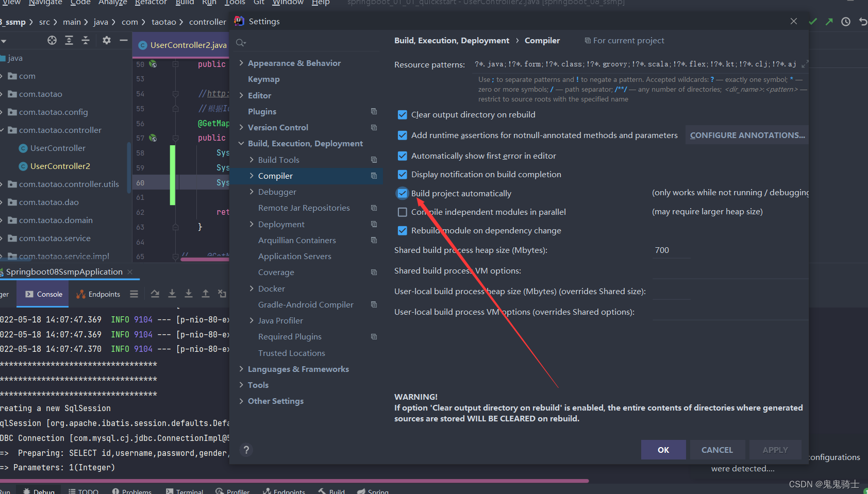Open the Terminal tool window
Screen dimensions: 868x494
185,491
